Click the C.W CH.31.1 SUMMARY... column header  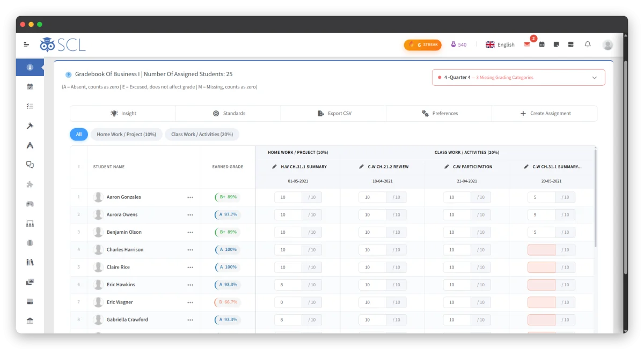click(557, 167)
